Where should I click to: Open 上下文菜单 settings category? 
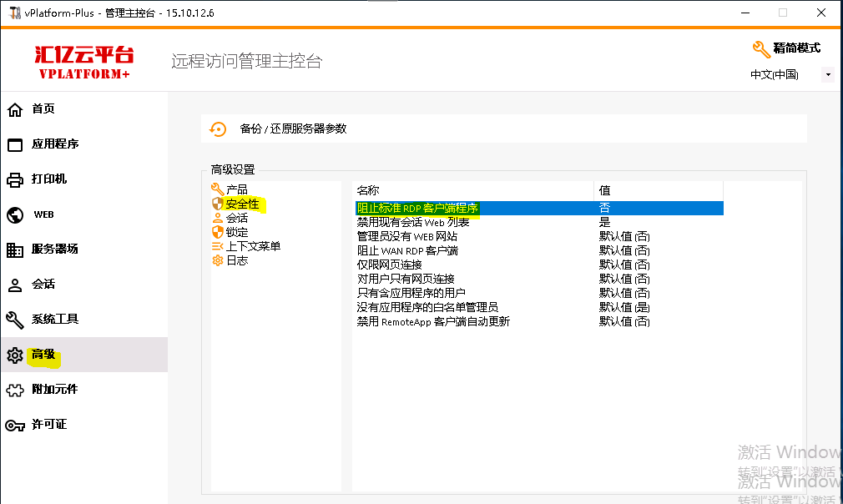click(x=252, y=246)
